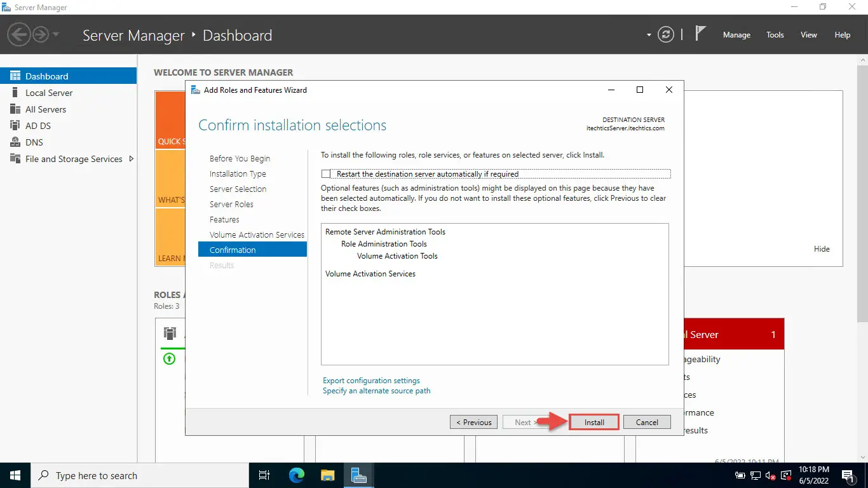Cancel the Add Roles and Features Wizard
Image resolution: width=868 pixels, height=488 pixels.
[647, 422]
